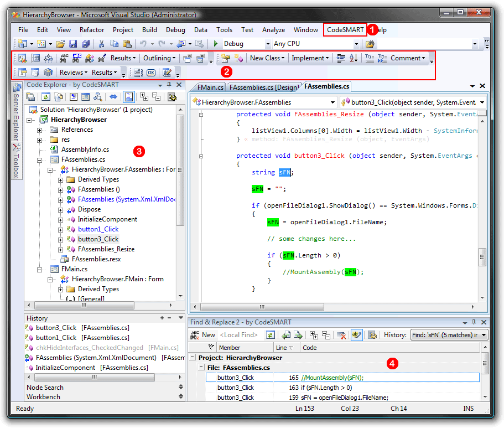Image resolution: width=504 pixels, height=428 pixels.
Task: Select FAssemblies.resx in Code Explorer tree
Action: (x=96, y=259)
